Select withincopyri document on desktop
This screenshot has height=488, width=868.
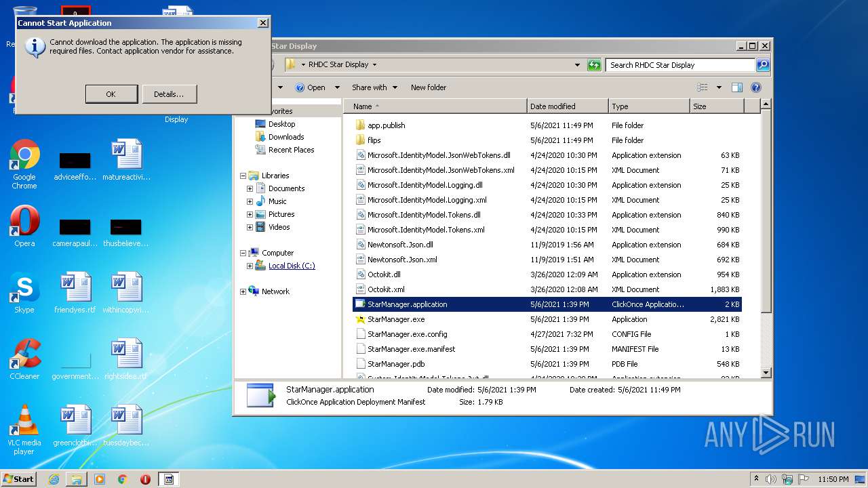click(126, 293)
